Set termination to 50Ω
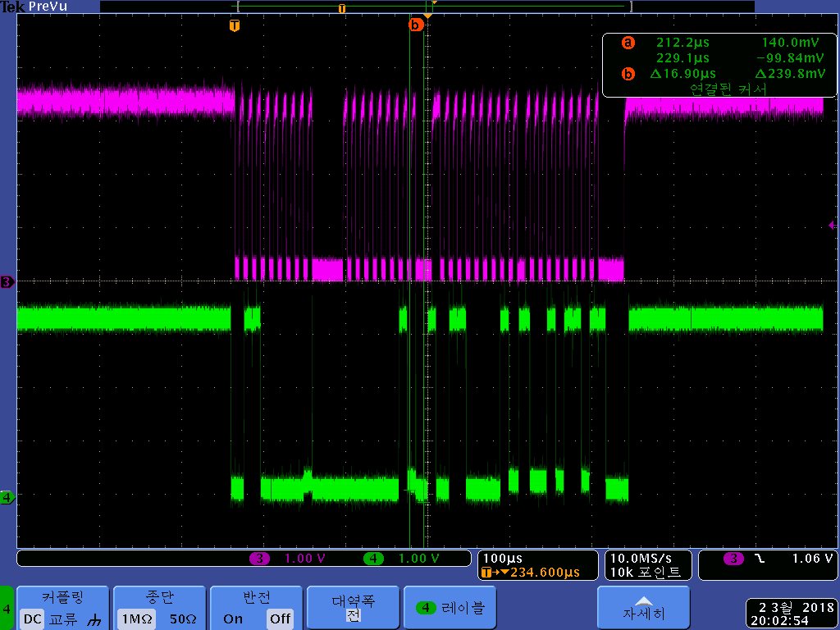 click(x=183, y=619)
